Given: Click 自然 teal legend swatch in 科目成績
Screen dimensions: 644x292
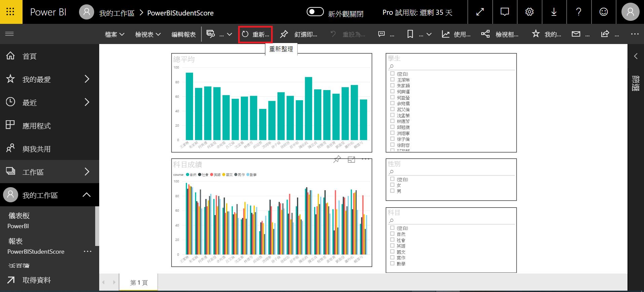Looking at the screenshot, I should click(x=188, y=175).
